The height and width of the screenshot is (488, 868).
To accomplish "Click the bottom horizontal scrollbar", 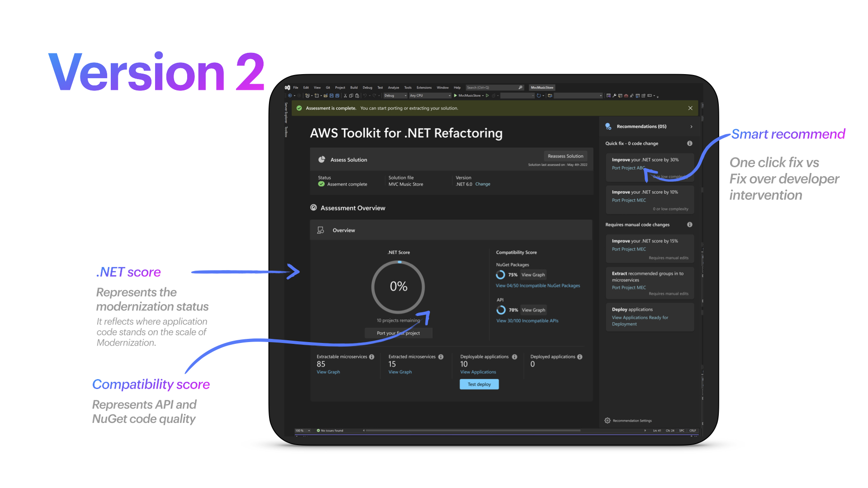I will click(472, 431).
